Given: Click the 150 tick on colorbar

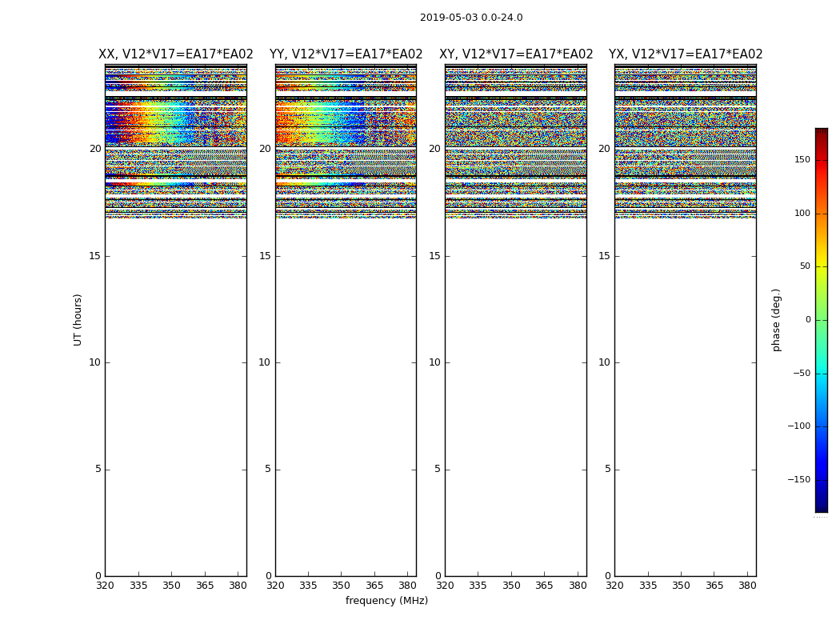Looking at the screenshot, I should (x=802, y=159).
